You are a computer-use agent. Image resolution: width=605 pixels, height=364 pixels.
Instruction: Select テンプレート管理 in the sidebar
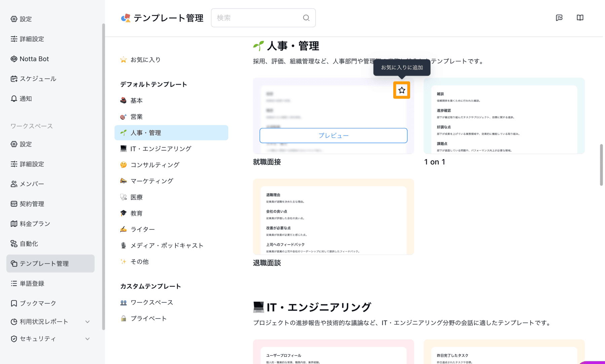point(50,264)
